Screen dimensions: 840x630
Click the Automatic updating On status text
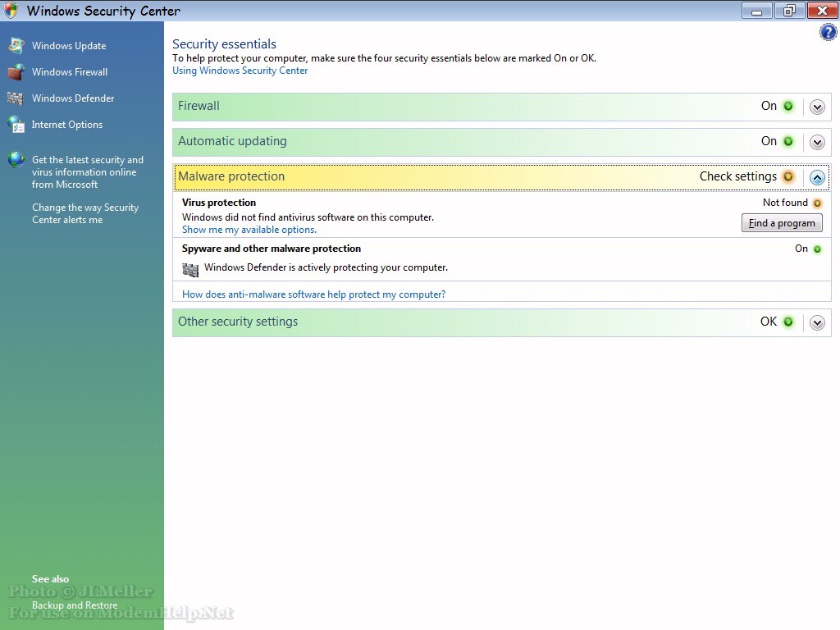(x=769, y=141)
